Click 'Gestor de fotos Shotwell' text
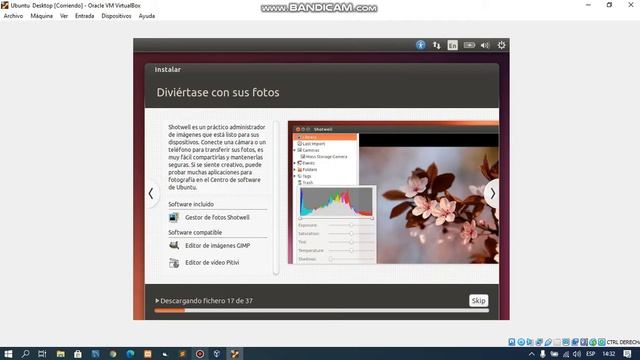 [217, 218]
